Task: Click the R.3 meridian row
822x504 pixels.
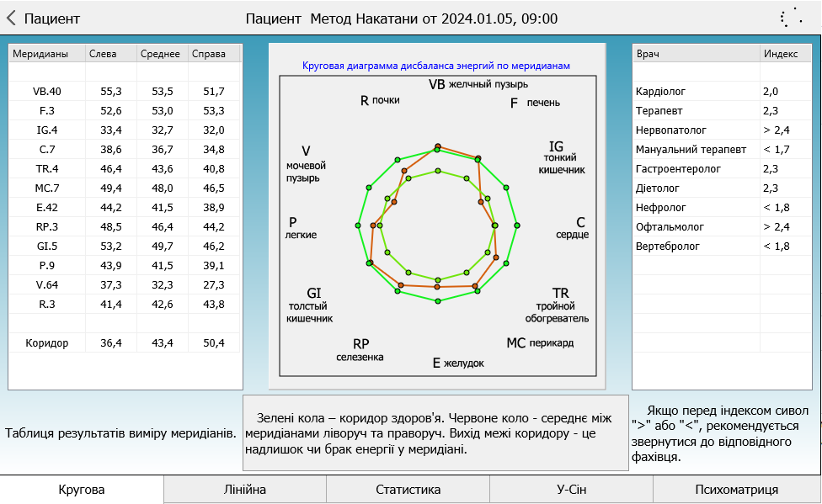Action: tap(47, 305)
